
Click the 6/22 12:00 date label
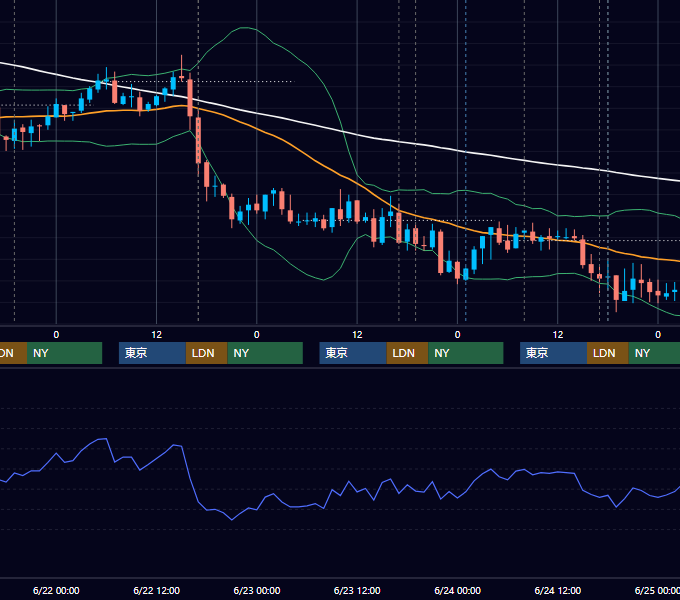[x=157, y=590]
